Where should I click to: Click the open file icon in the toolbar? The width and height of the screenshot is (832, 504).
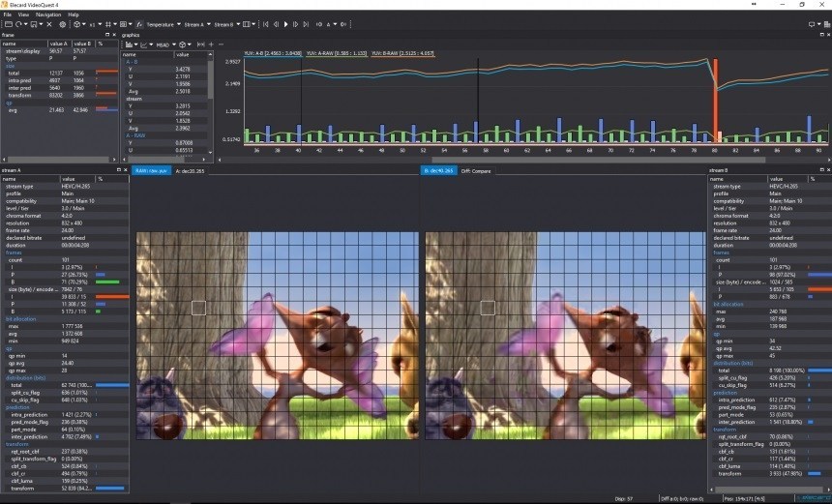pos(9,24)
